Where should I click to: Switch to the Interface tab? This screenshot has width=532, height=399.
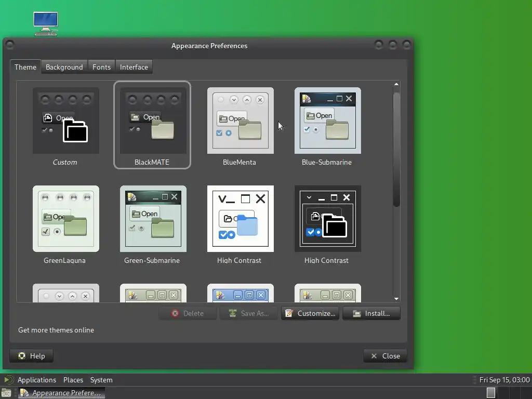pos(134,67)
